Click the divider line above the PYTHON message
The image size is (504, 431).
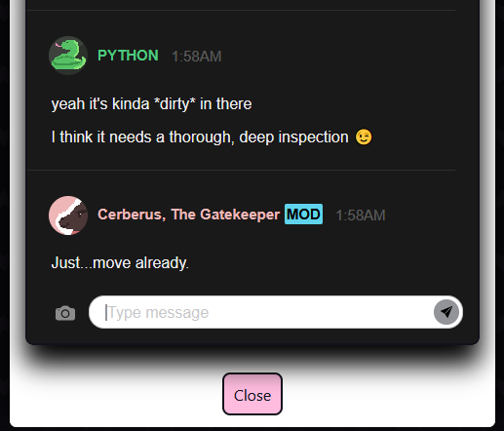pos(241,11)
